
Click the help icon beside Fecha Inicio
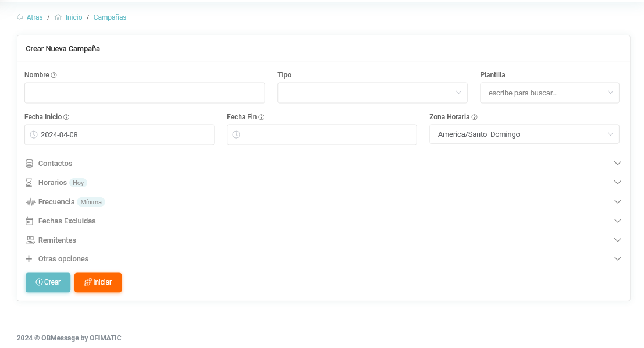(x=66, y=118)
